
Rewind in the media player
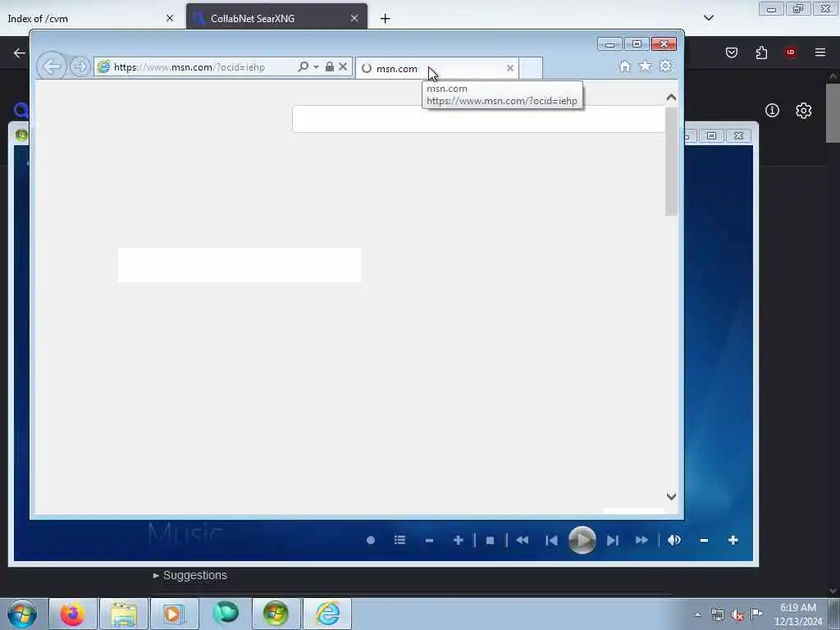[x=523, y=540]
